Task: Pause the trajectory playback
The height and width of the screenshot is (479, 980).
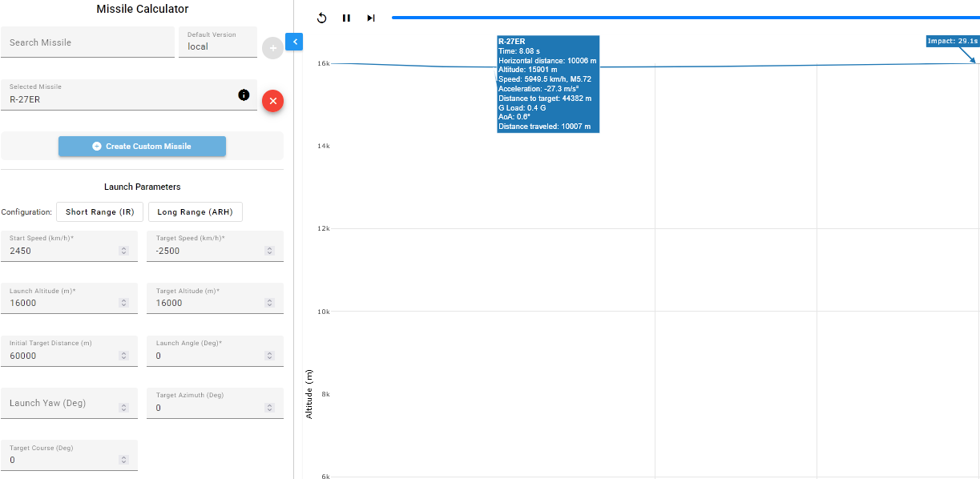Action: [346, 18]
